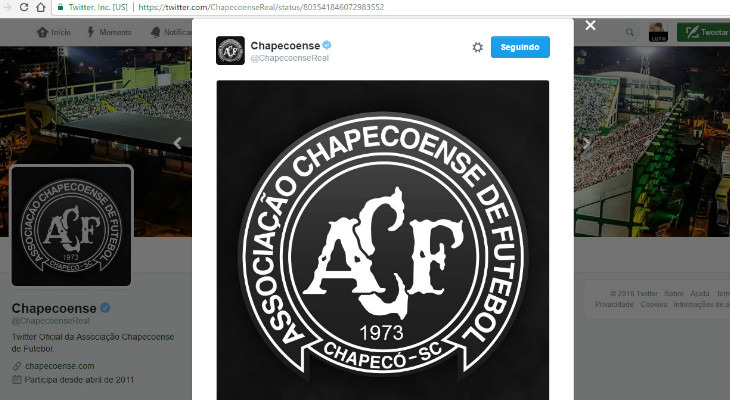Close the tweet overlay with X

[x=590, y=25]
